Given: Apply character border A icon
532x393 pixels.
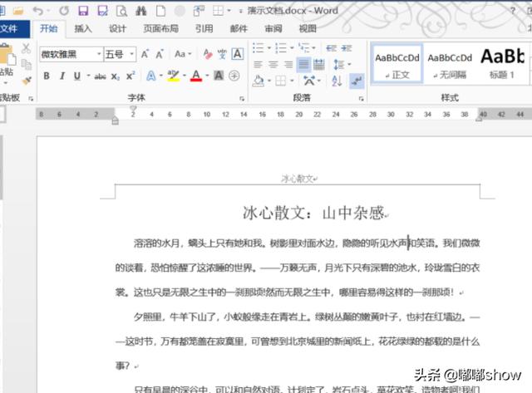Looking at the screenshot, I should coord(238,54).
